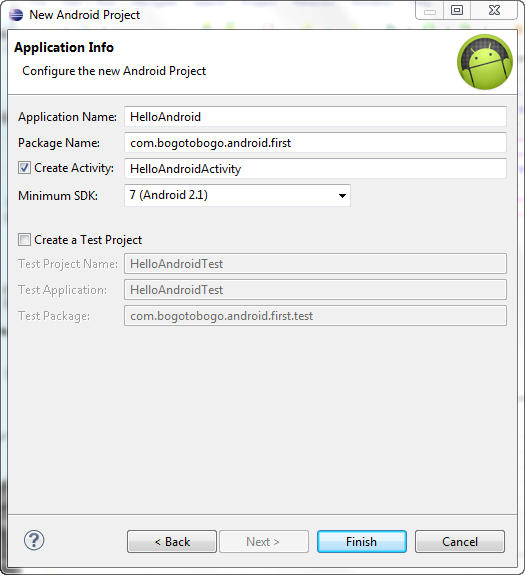This screenshot has width=525, height=575.
Task: Click the Cancel button
Action: [x=460, y=541]
